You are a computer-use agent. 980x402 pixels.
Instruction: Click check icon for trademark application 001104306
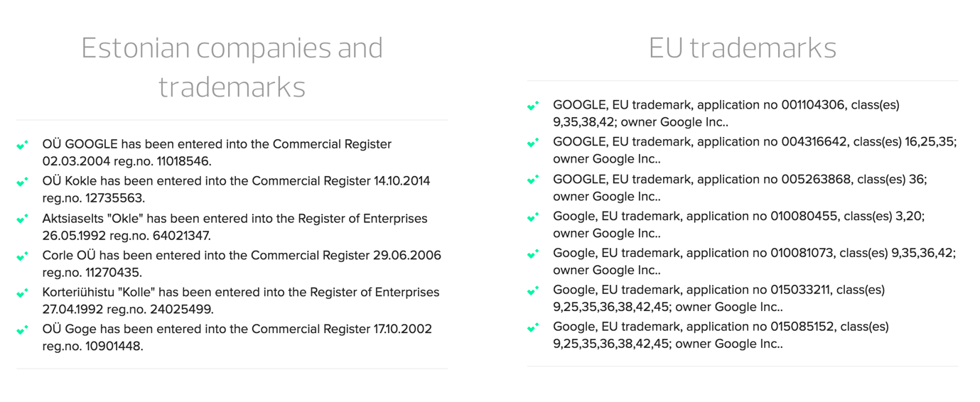click(x=533, y=106)
